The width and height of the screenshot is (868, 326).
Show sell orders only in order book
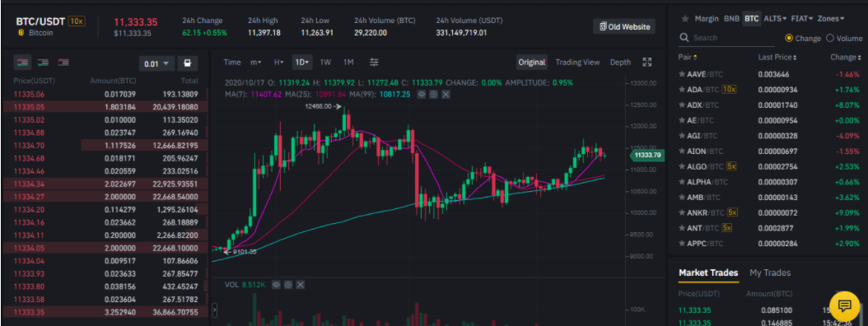(63, 63)
